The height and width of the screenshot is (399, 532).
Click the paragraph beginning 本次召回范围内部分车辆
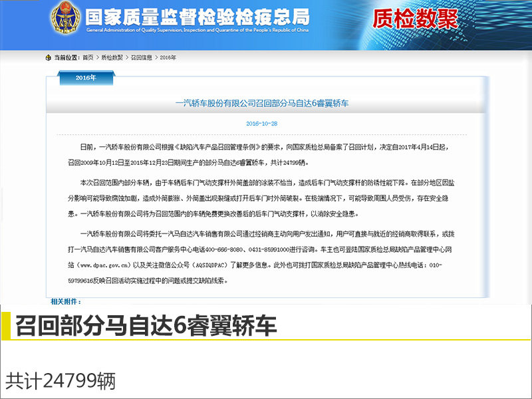[261, 198]
